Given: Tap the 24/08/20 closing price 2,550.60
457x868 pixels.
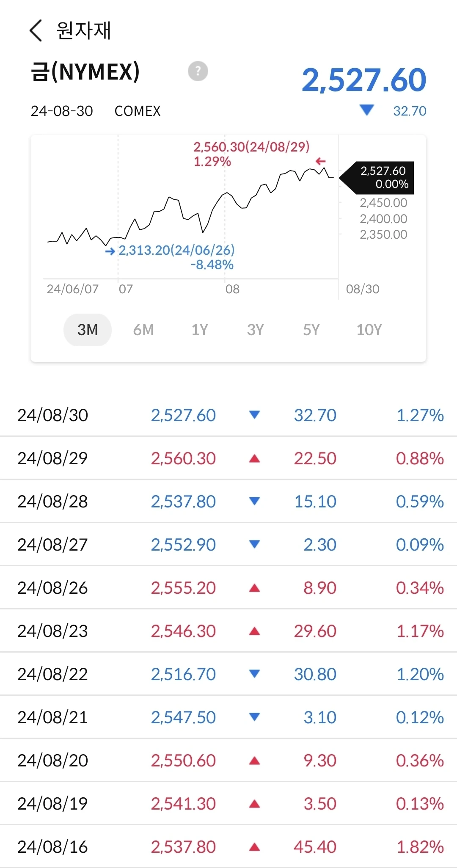Looking at the screenshot, I should click(x=183, y=761).
